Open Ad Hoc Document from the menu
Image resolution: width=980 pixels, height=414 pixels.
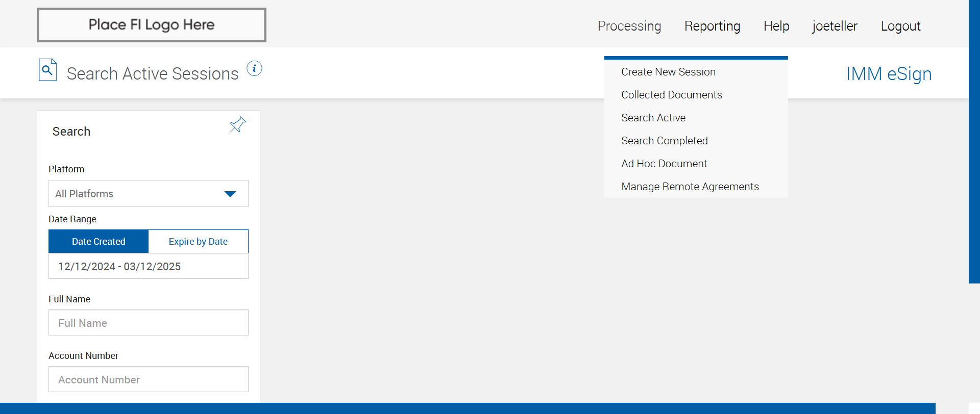(664, 164)
